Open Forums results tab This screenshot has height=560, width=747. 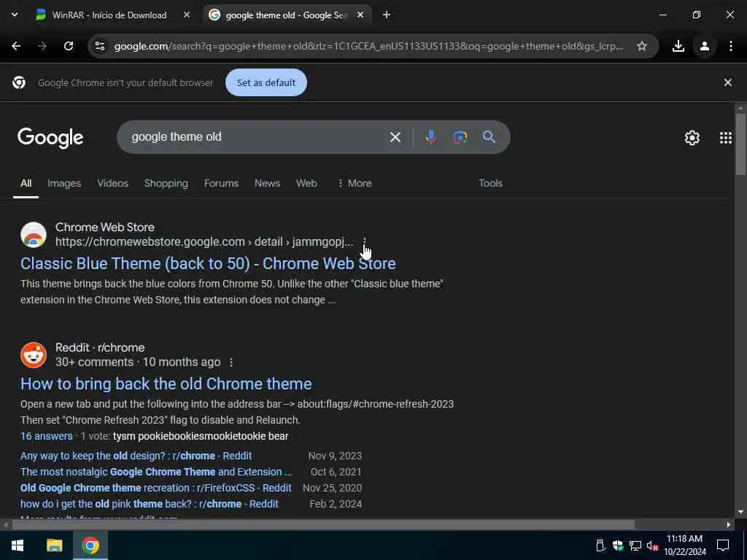[221, 183]
